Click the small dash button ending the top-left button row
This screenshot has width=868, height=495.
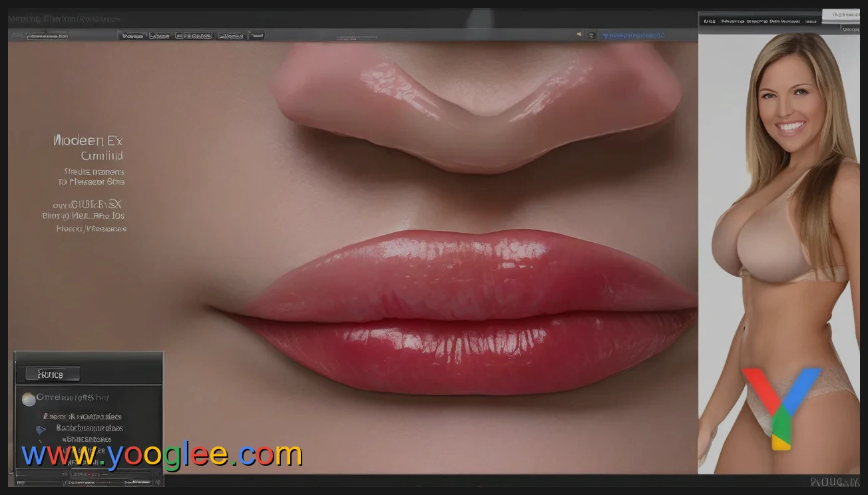pyautogui.click(x=256, y=35)
